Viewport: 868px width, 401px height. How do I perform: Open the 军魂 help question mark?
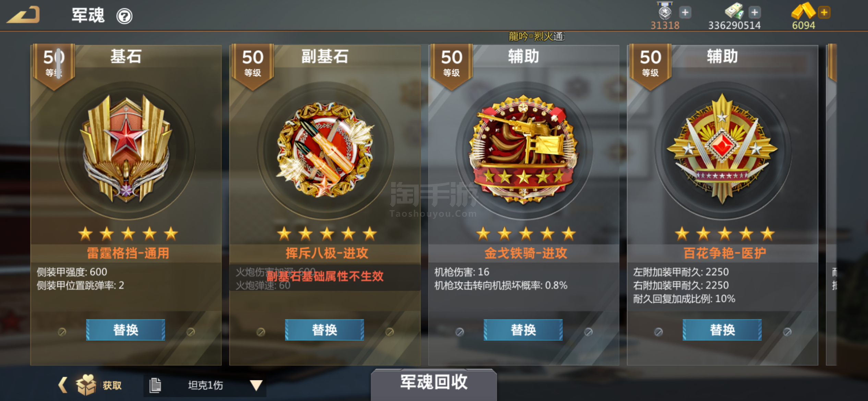124,16
